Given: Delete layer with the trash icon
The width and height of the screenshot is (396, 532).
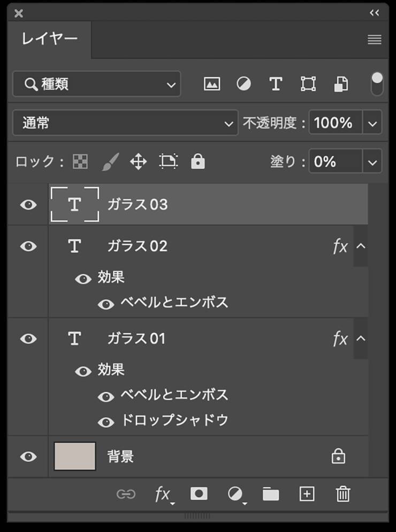Looking at the screenshot, I should 342,494.
